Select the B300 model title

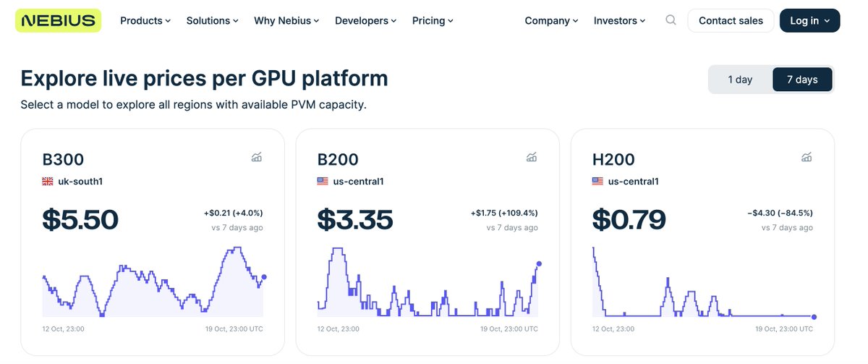63,159
